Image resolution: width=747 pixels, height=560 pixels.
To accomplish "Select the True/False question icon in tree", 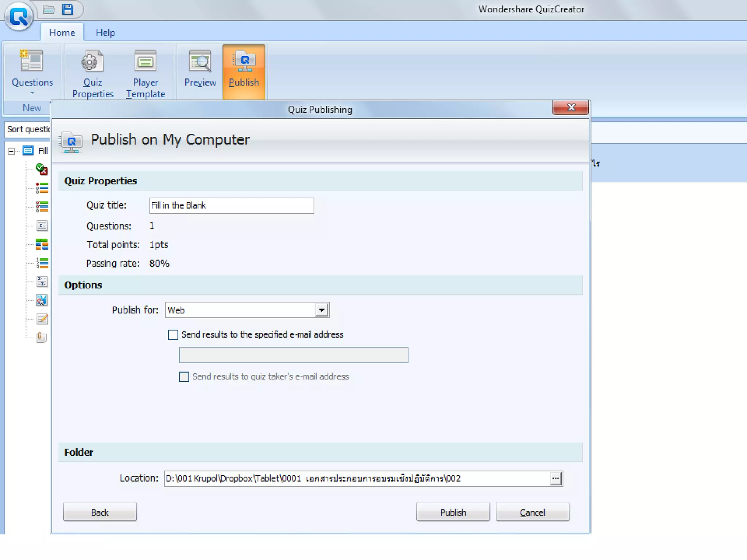I will click(x=42, y=169).
